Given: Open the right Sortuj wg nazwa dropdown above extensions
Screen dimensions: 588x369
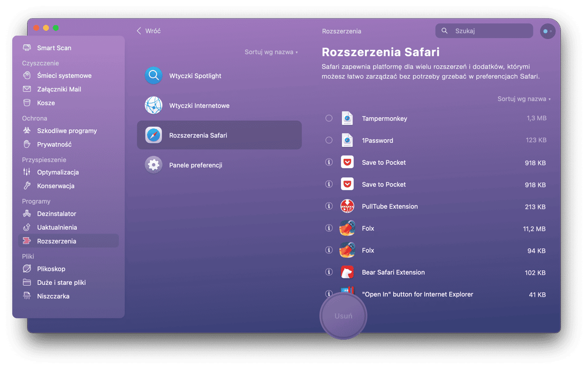Looking at the screenshot, I should point(524,99).
